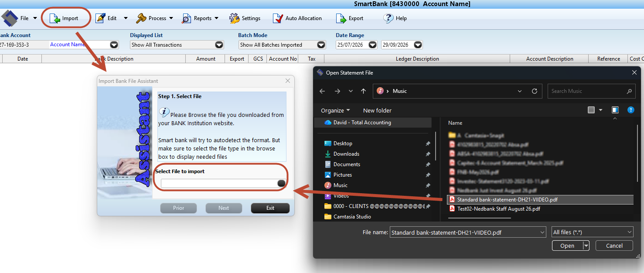Click the view layout list icon
This screenshot has width=644, height=273.
coord(591,110)
